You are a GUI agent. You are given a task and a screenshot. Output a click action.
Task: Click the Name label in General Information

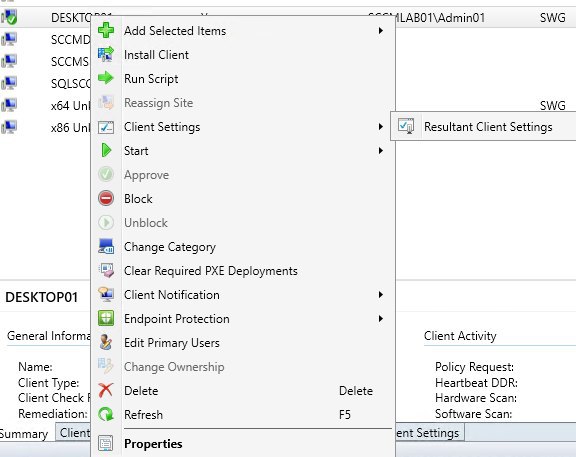click(x=35, y=367)
